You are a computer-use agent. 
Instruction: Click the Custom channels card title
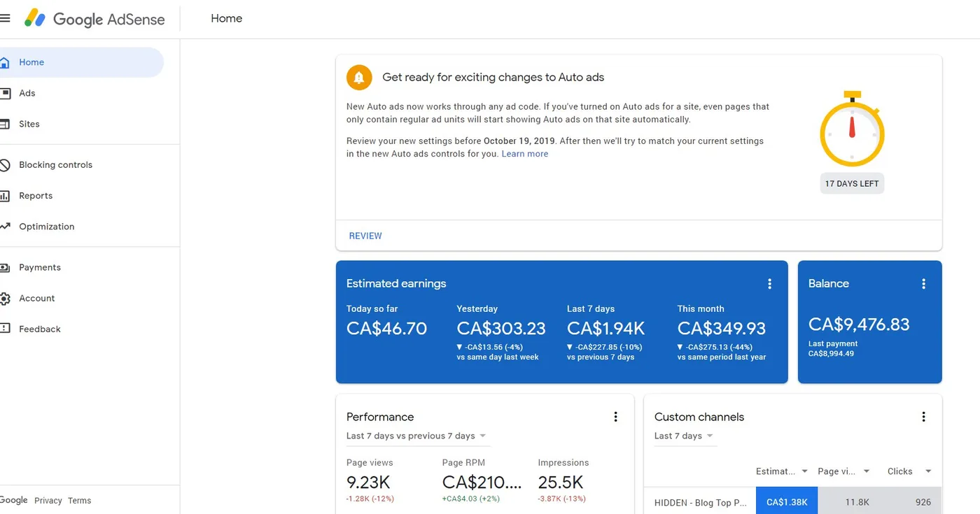tap(699, 417)
